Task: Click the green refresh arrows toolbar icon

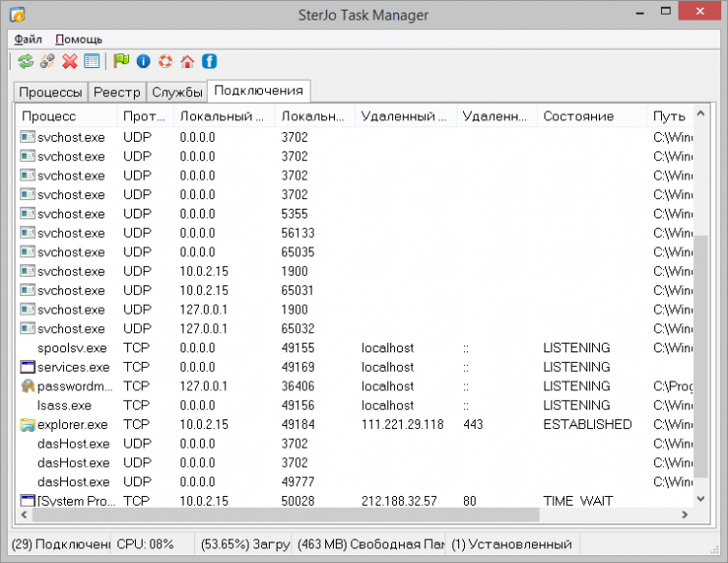Action: [25, 61]
